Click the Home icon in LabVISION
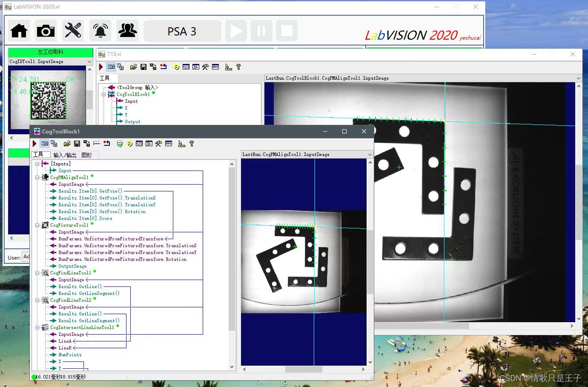Screen dimensions: 588x387 [x=19, y=30]
